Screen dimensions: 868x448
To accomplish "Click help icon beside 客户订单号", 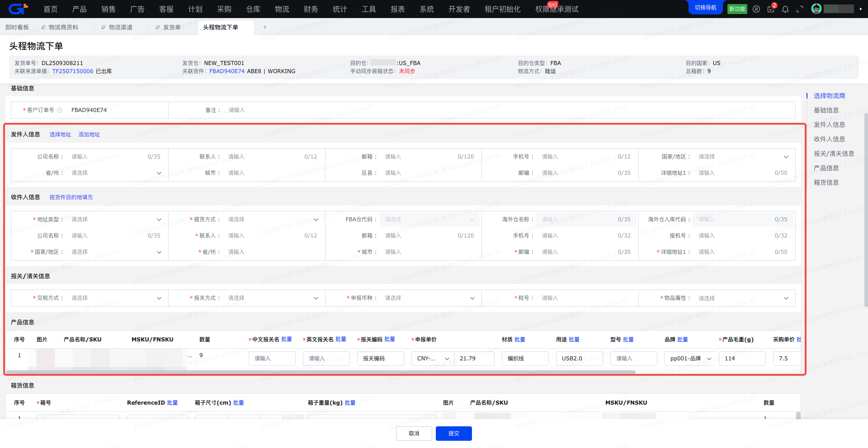I will (x=60, y=110).
